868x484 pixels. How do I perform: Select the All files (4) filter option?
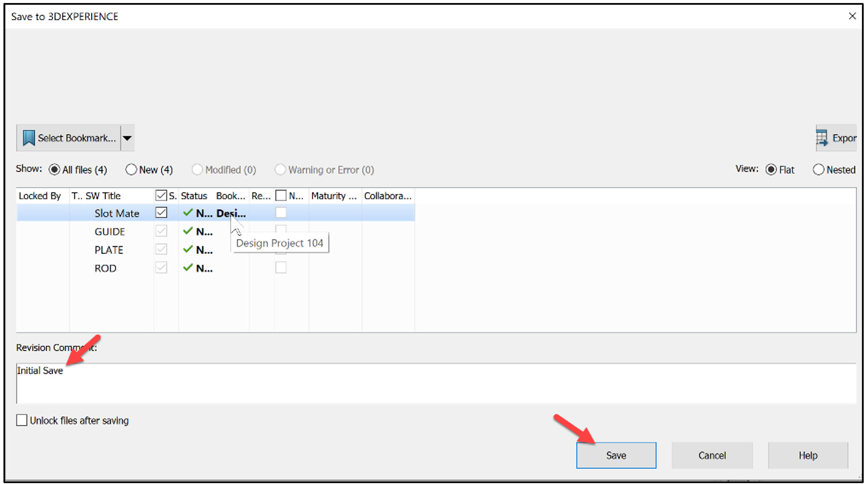coord(54,169)
